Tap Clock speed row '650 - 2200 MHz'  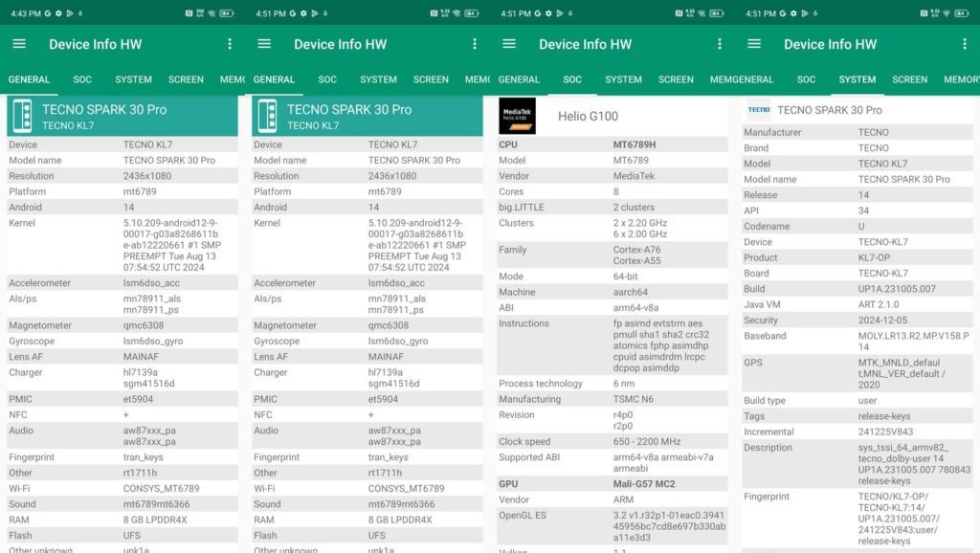612,441
